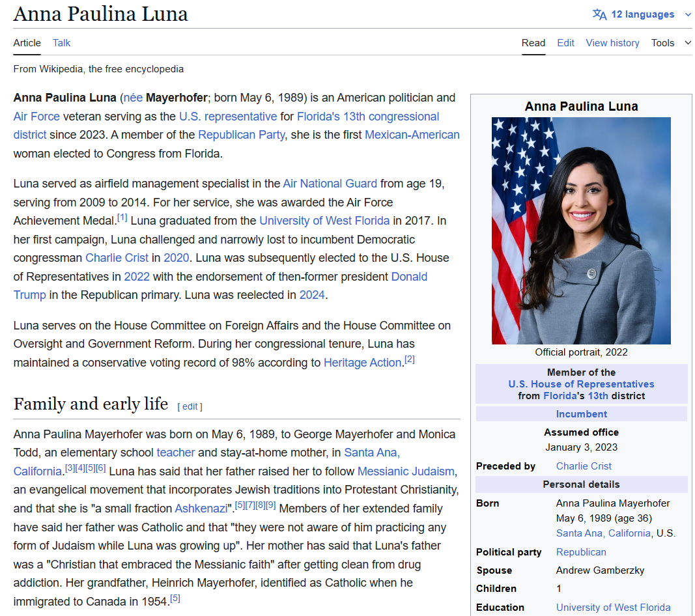Open Charlie Crist link in infobox

pos(584,466)
